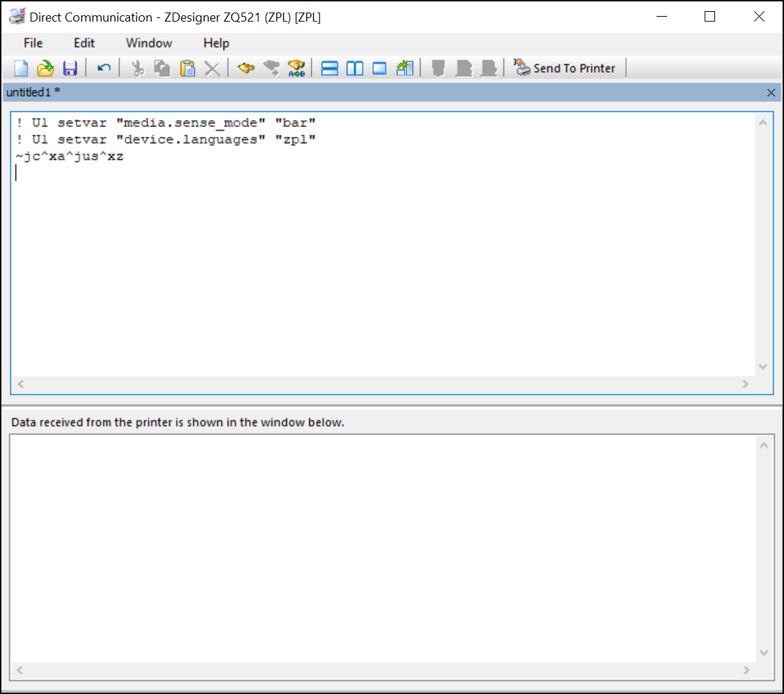Open the File menu
Image resolution: width=784 pixels, height=694 pixels.
click(x=33, y=43)
